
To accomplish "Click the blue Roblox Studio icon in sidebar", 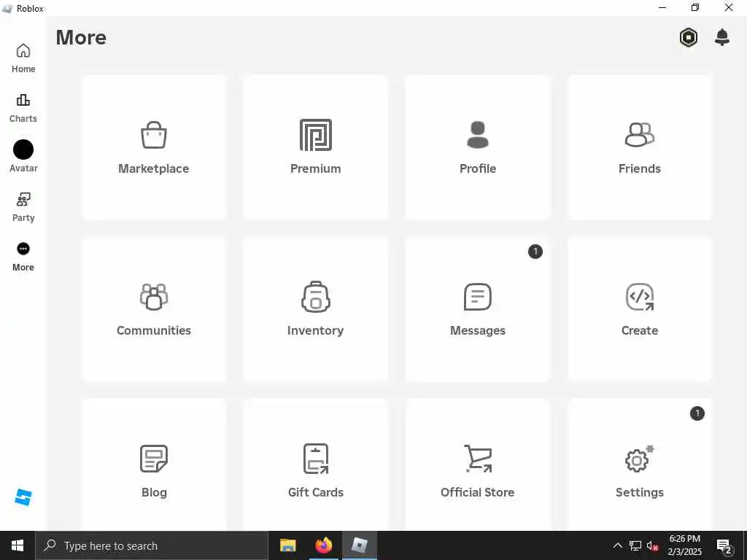I will [23, 497].
